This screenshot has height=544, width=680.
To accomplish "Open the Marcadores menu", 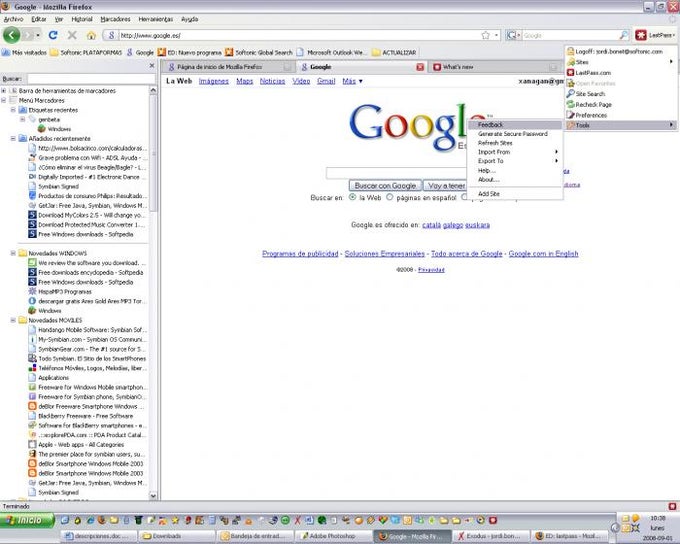I will [115, 19].
